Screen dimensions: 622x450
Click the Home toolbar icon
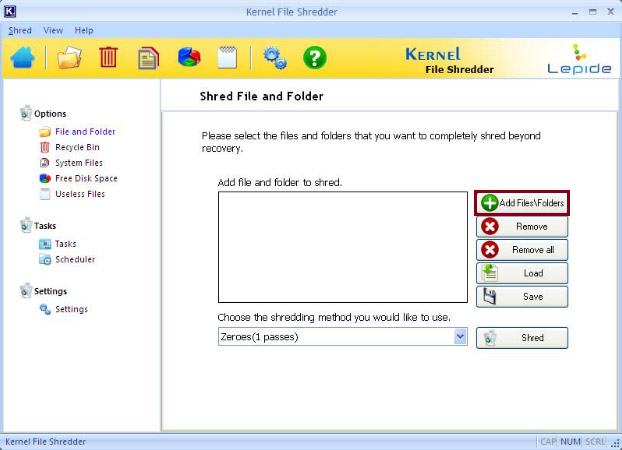[23, 58]
